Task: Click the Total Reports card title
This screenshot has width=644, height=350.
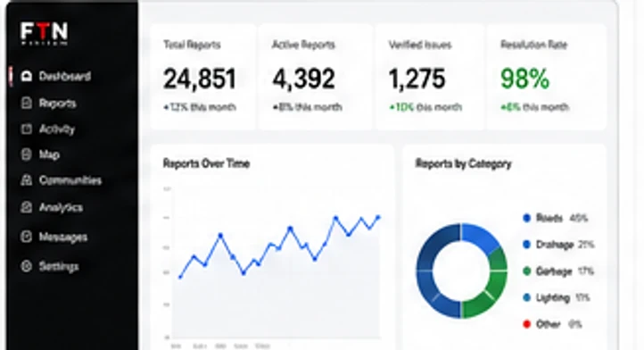Action: tap(192, 45)
